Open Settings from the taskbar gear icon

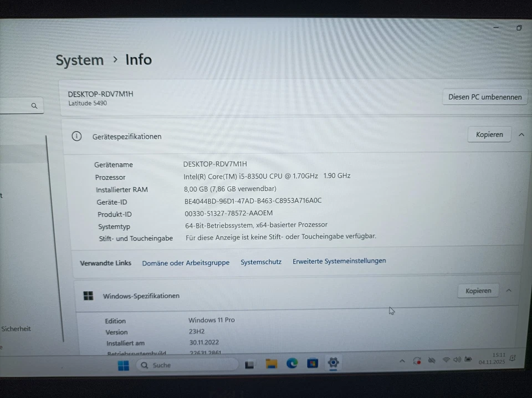pos(333,364)
